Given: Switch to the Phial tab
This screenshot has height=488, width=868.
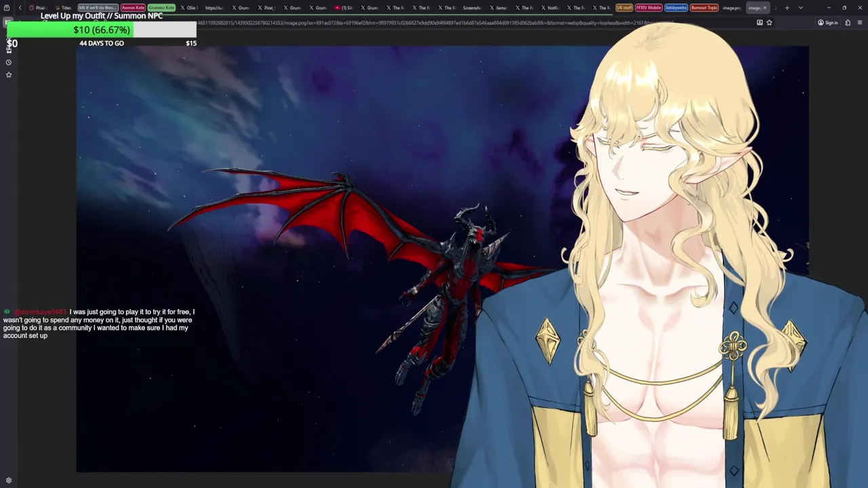Looking at the screenshot, I should point(38,7).
